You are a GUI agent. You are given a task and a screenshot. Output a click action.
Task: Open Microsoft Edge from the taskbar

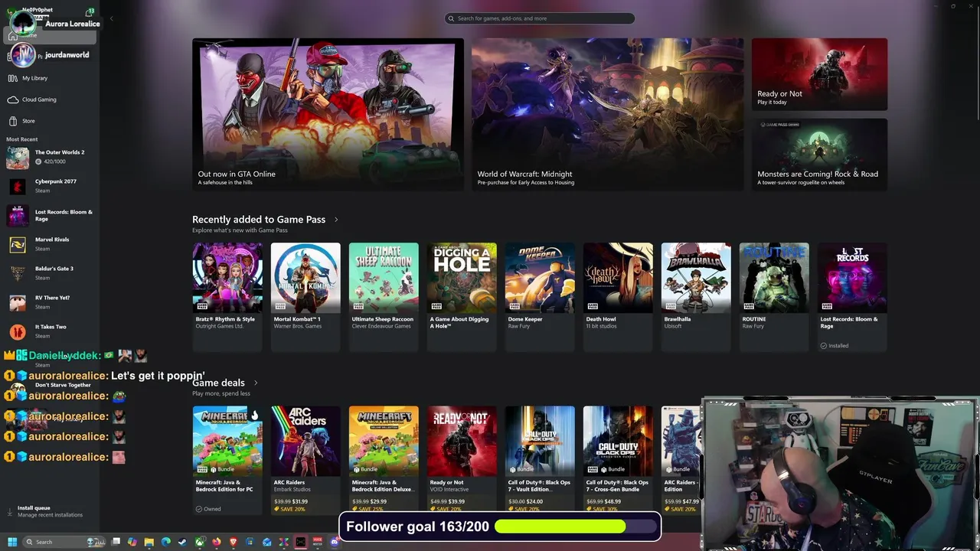tap(166, 542)
